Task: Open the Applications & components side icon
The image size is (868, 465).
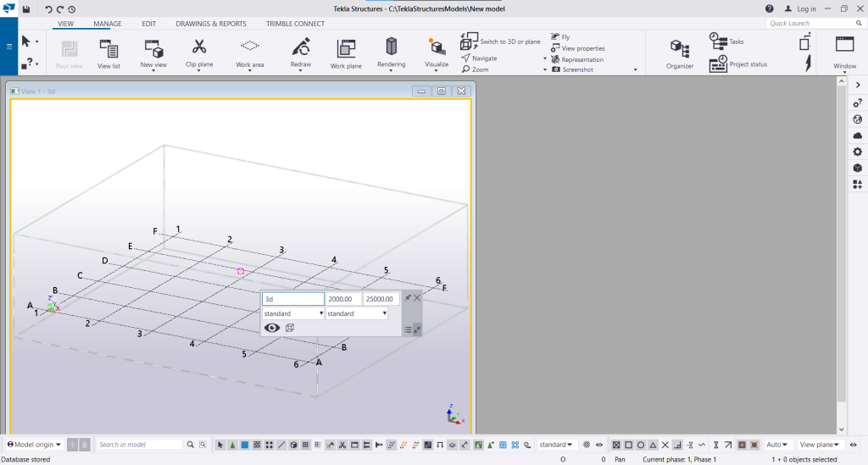Action: coord(858,185)
